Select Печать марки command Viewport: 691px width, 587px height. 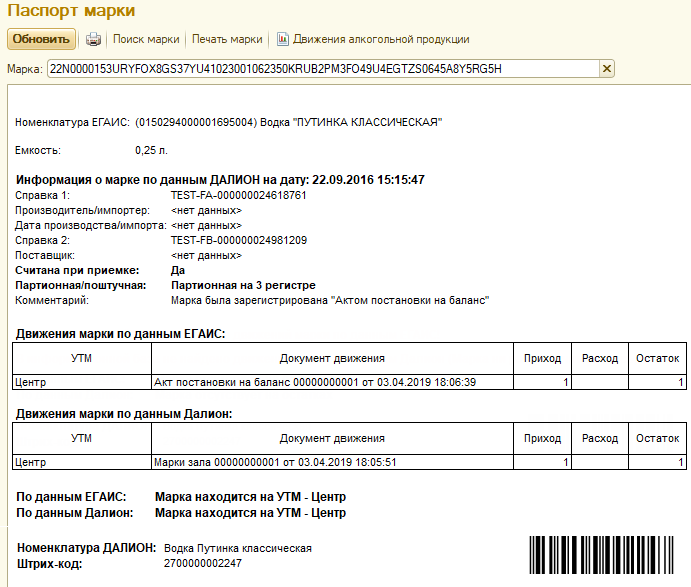point(227,39)
